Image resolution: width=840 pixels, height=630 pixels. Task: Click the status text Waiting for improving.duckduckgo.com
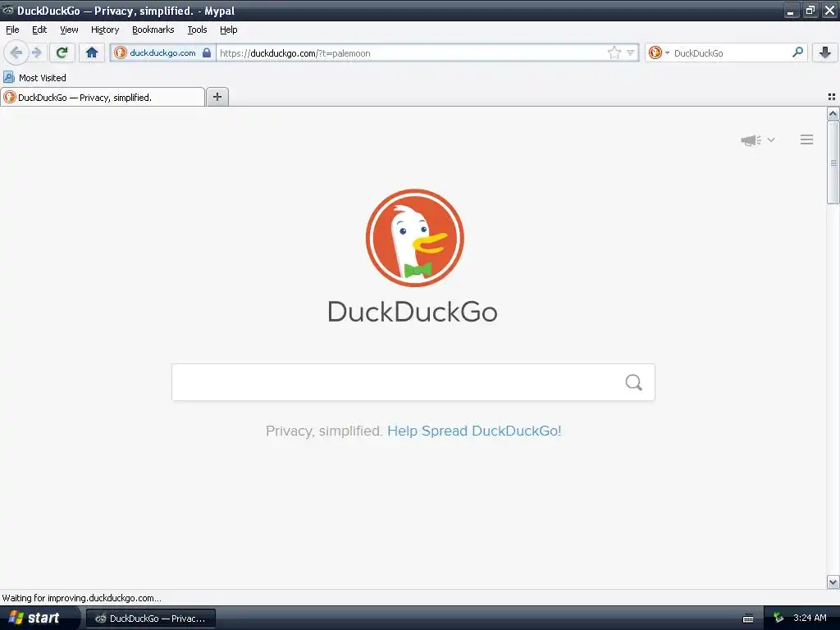click(x=81, y=598)
